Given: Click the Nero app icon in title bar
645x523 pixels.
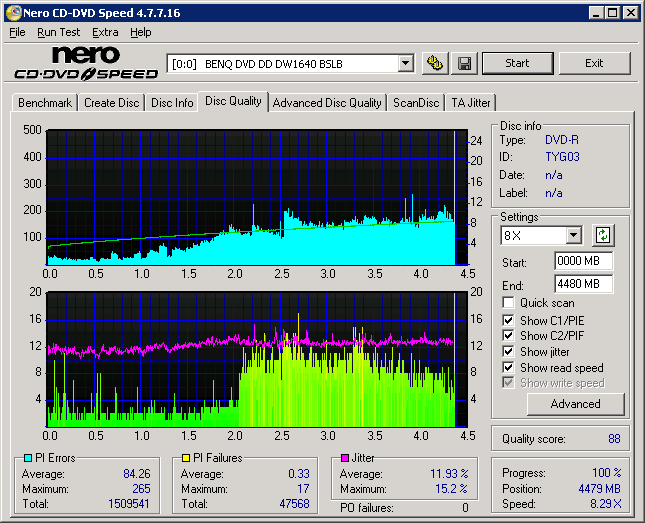Looking at the screenshot, I should [x=12, y=12].
